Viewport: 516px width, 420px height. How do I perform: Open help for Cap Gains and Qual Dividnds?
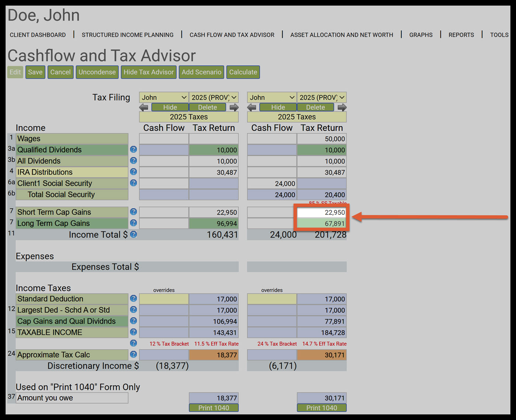point(133,321)
